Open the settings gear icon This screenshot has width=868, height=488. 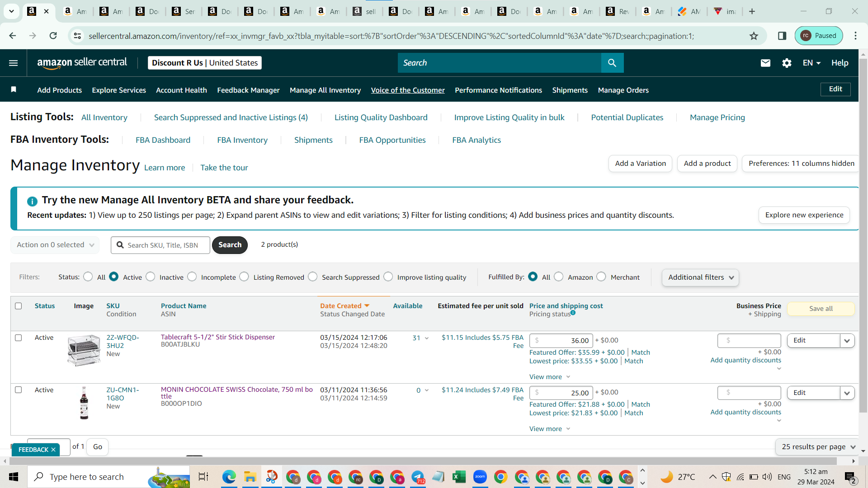787,63
